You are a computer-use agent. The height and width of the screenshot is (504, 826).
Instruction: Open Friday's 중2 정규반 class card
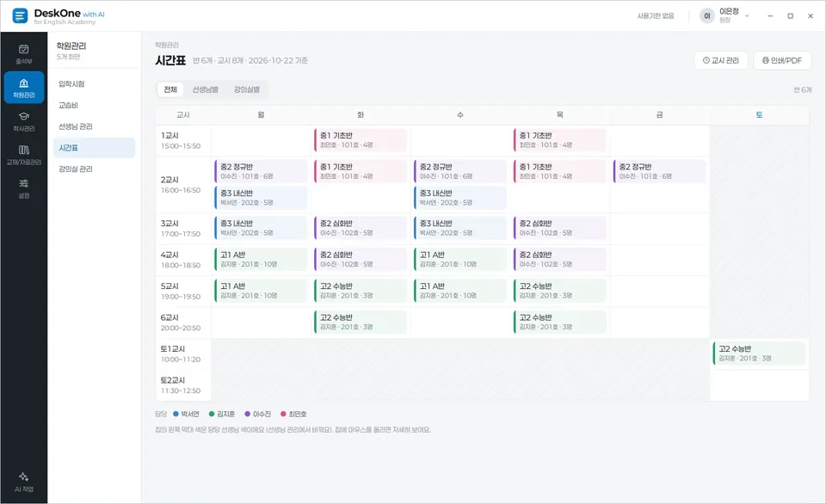(x=660, y=171)
